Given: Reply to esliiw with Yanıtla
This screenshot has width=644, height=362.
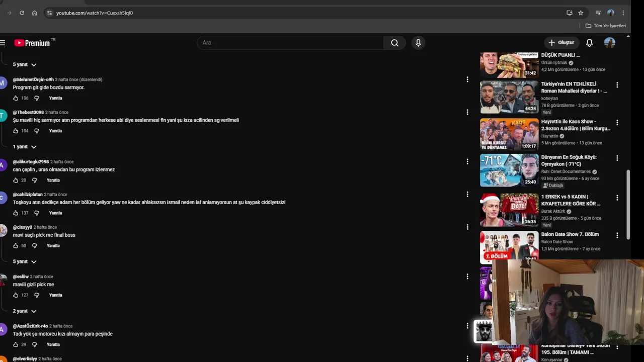Looking at the screenshot, I should click(x=55, y=295).
